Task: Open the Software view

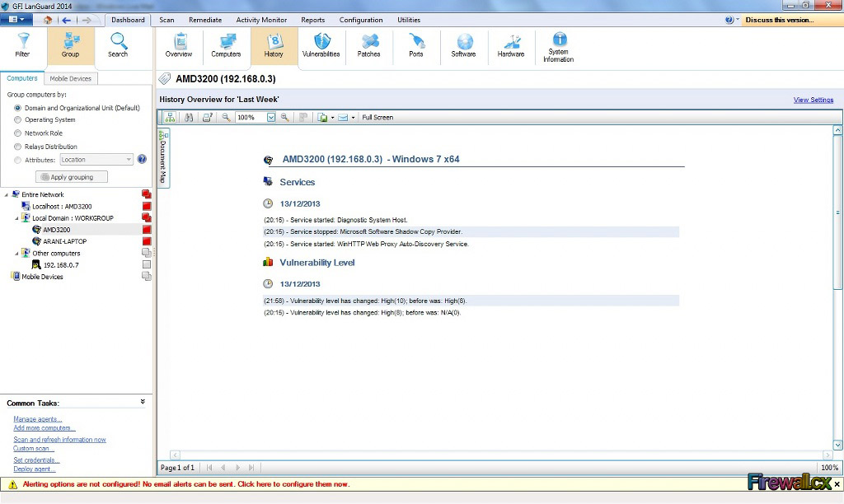Action: tap(463, 46)
